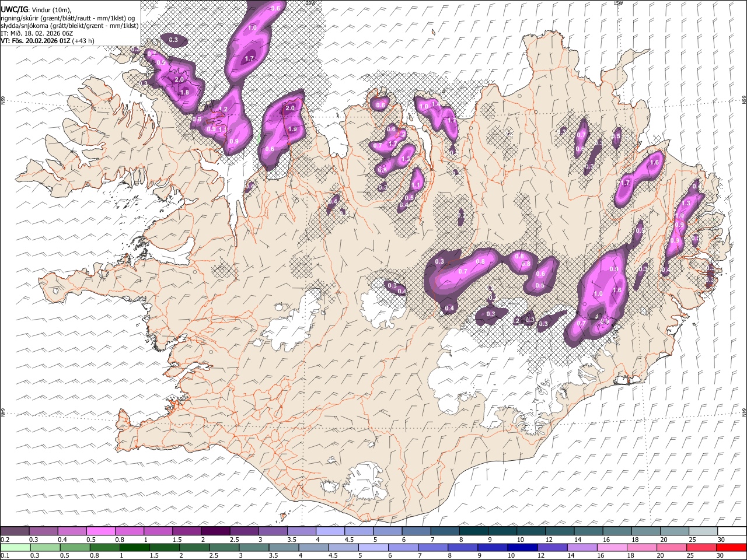Viewport: 747px width, 560px height.
Task: Click the 15W longitude label at top
Action: pyautogui.click(x=618, y=3)
